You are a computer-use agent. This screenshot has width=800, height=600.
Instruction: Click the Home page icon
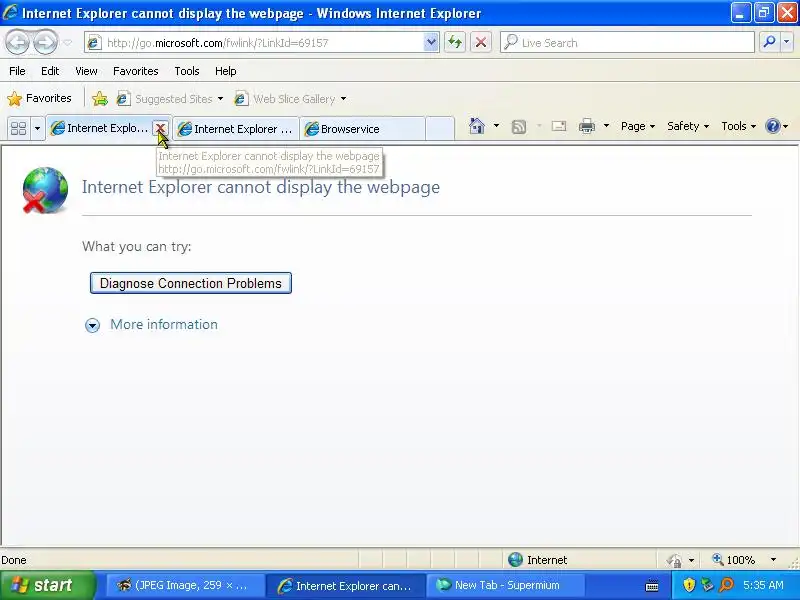(x=477, y=126)
